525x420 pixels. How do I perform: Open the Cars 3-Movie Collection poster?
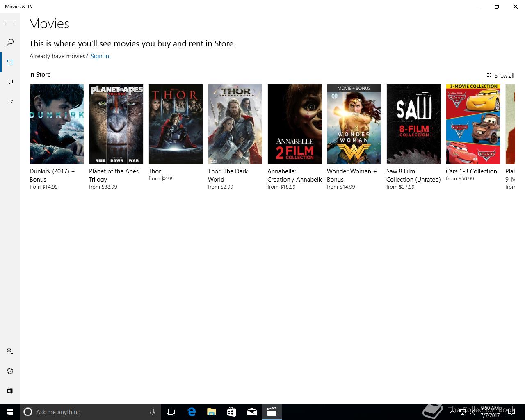[473, 124]
